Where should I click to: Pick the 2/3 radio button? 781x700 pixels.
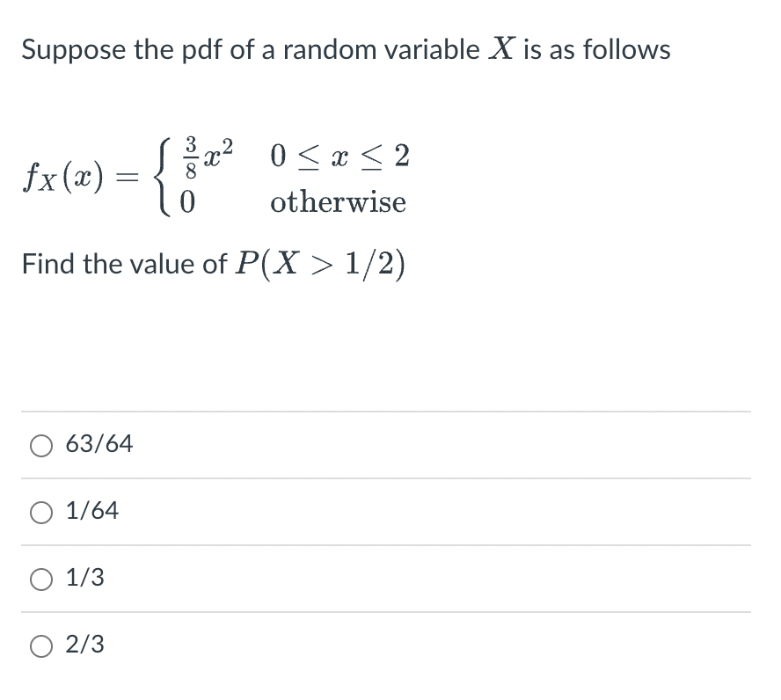click(x=40, y=646)
